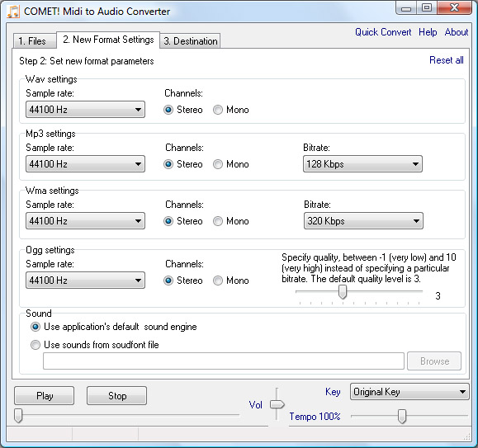
Task: Open the Mp3 bitrate 128 Kbps dropdown
Action: [x=362, y=164]
